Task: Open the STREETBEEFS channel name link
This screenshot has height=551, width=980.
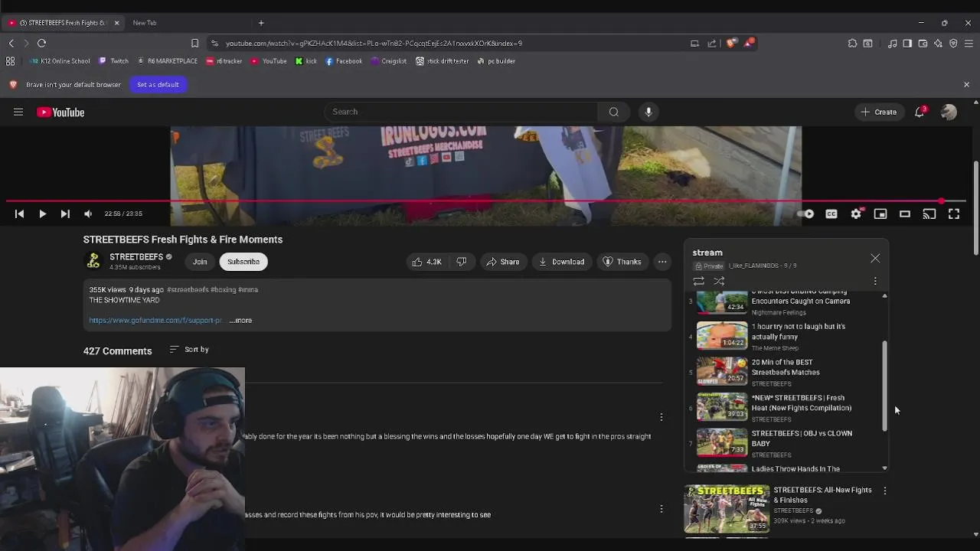Action: (x=136, y=257)
